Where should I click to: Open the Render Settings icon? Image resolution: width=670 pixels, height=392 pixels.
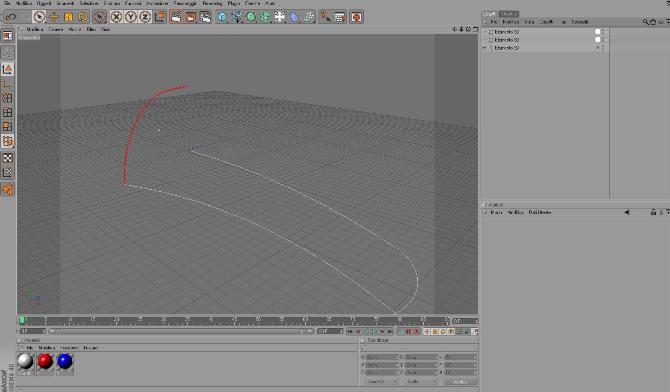206,17
